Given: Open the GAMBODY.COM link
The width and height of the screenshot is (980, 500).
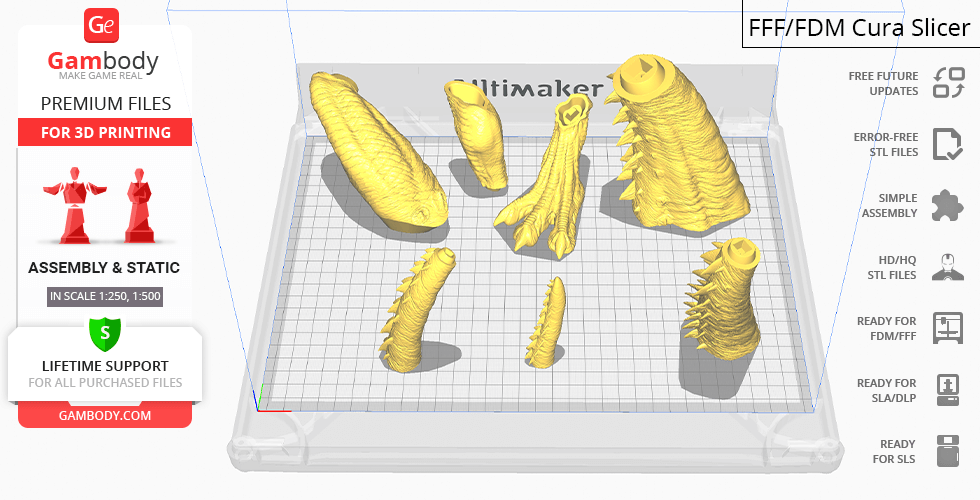Looking at the screenshot, I should [x=104, y=415].
